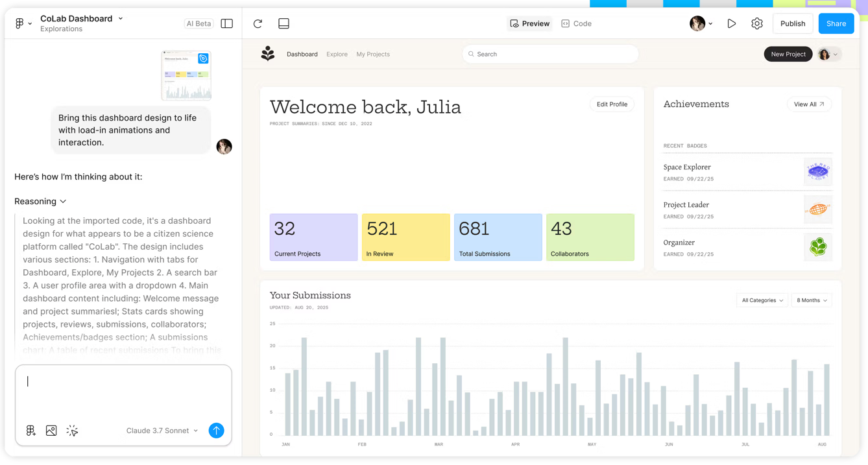Click the attach image icon in chat input
This screenshot has width=868, height=465.
tap(51, 431)
